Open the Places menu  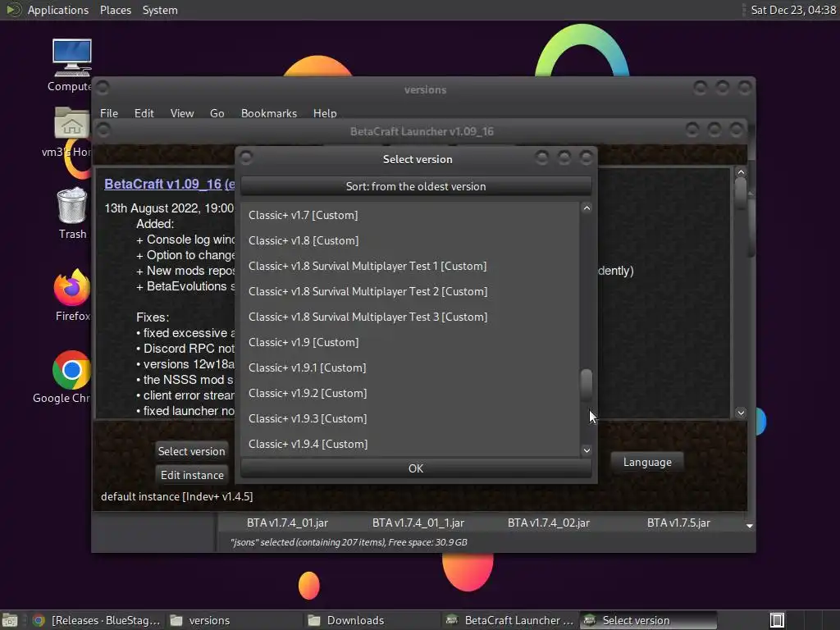116,10
